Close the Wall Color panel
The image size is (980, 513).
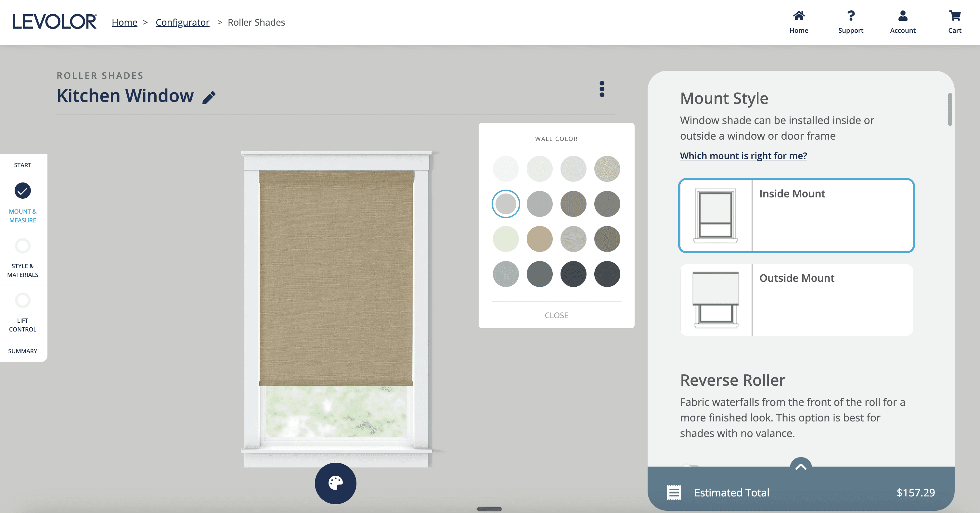(x=556, y=315)
